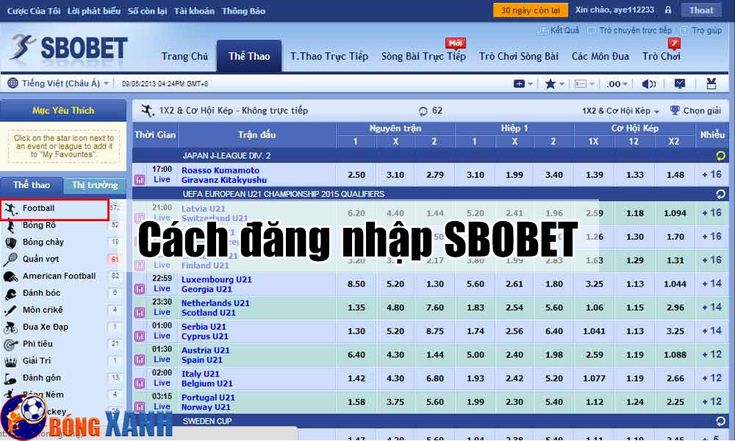The image size is (735, 441).
Task: Refresh the odds using the 62 counter icon
Action: click(x=423, y=111)
